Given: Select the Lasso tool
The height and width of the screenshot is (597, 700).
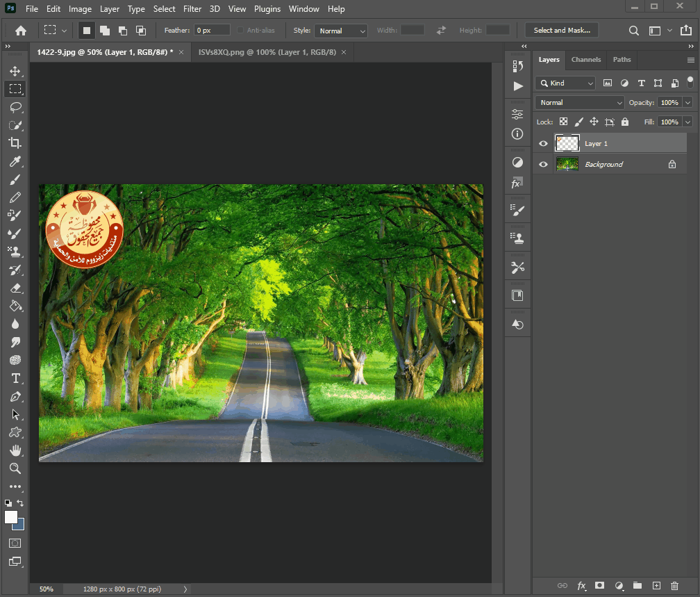Looking at the screenshot, I should coord(15,107).
